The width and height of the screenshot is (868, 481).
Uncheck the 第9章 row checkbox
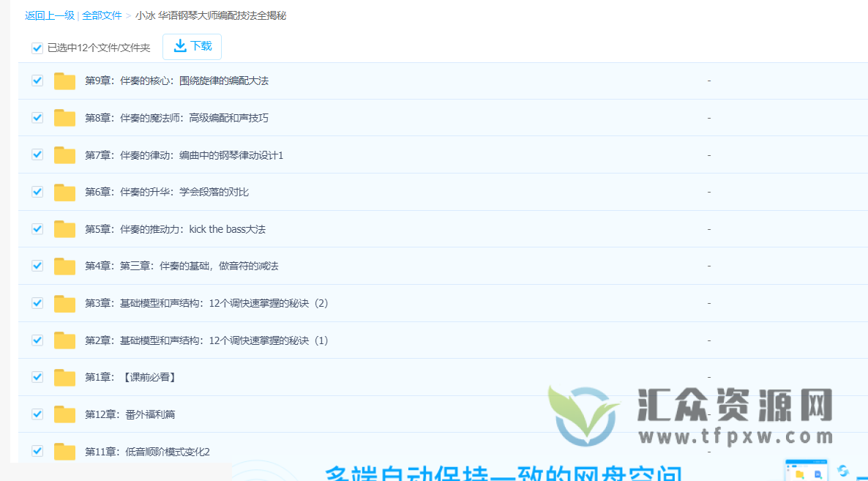pos(37,81)
